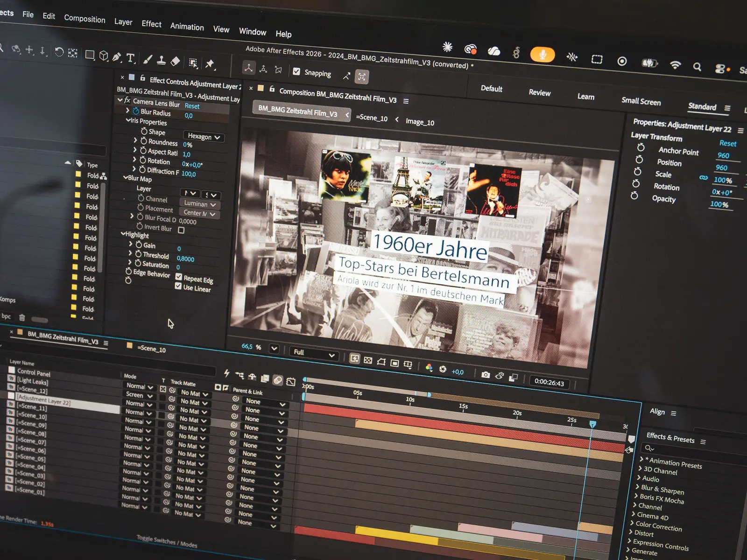Open the Iris Shape Hexagon dropdown

click(204, 137)
